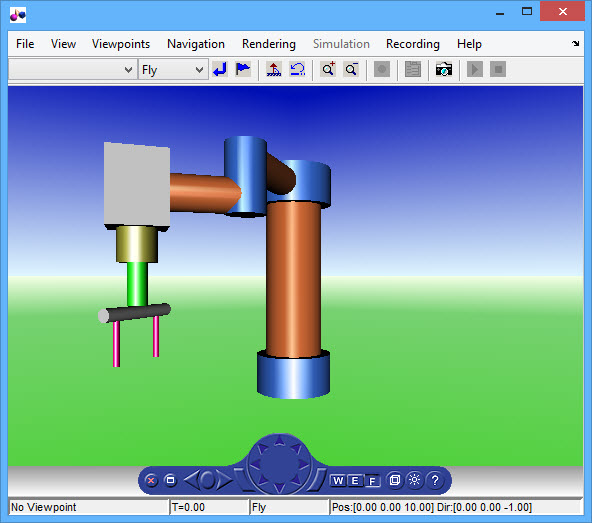Click the navigation panel help question mark
The width and height of the screenshot is (592, 523).
(x=435, y=480)
